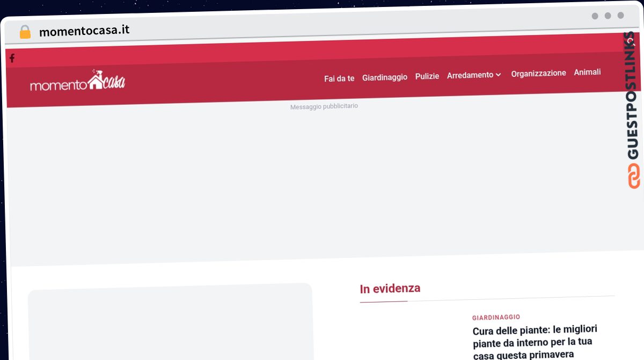Open the Arredamento menu item
The height and width of the screenshot is (360, 644).
pyautogui.click(x=470, y=75)
